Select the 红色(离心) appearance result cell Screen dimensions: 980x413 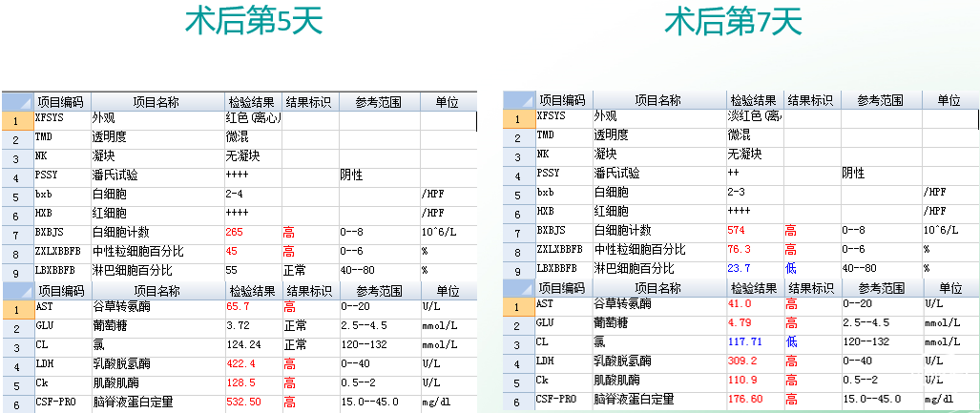[x=251, y=119]
